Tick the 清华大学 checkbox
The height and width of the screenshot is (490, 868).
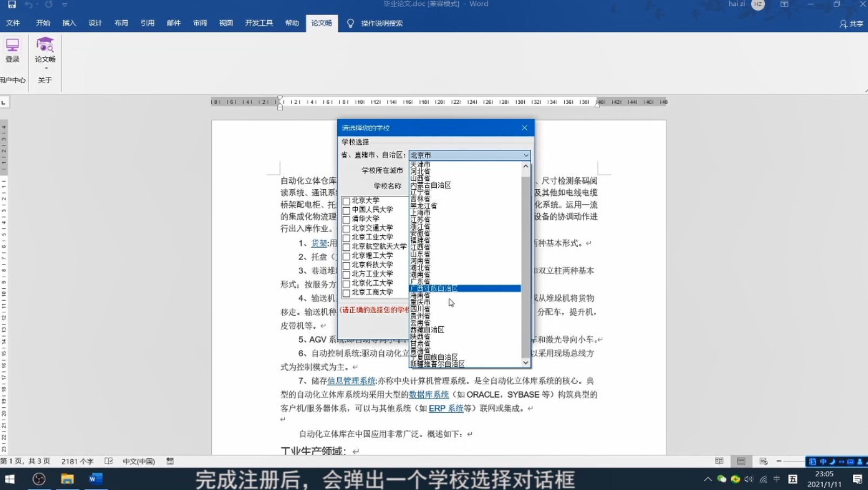click(x=346, y=219)
